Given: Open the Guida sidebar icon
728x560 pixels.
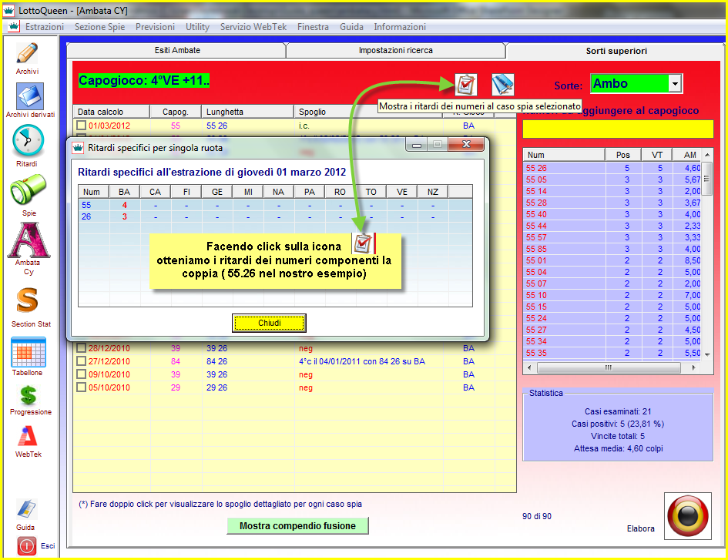Looking at the screenshot, I should [26, 509].
